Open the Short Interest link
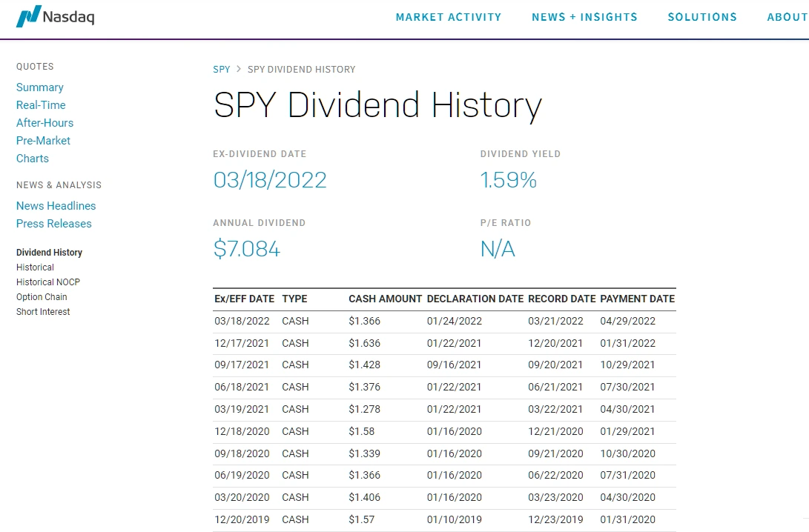Image resolution: width=809 pixels, height=532 pixels. [x=43, y=312]
